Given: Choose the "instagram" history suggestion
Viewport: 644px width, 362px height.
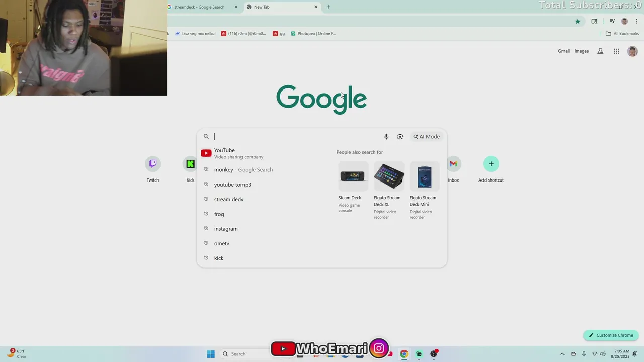Looking at the screenshot, I should pos(262,229).
